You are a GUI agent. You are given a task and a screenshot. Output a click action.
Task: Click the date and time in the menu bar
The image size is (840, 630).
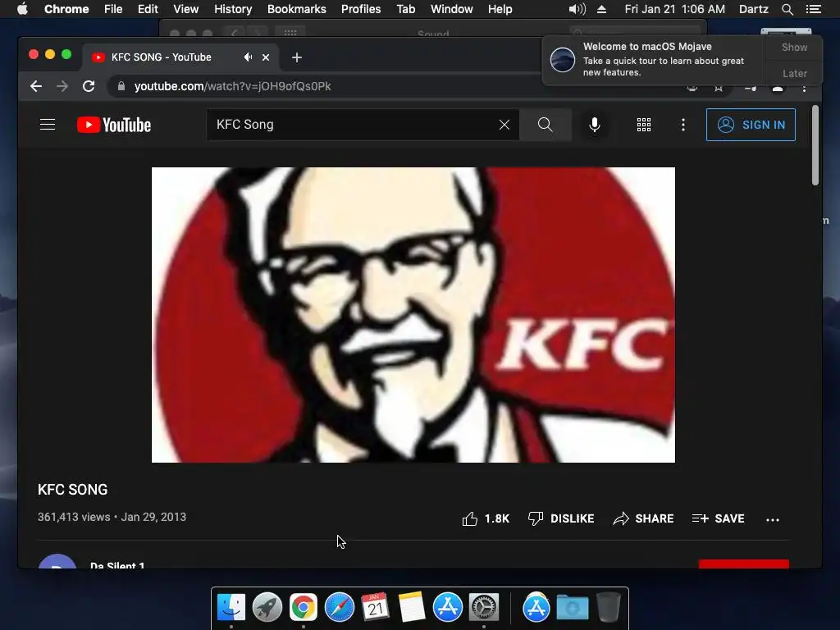click(674, 9)
